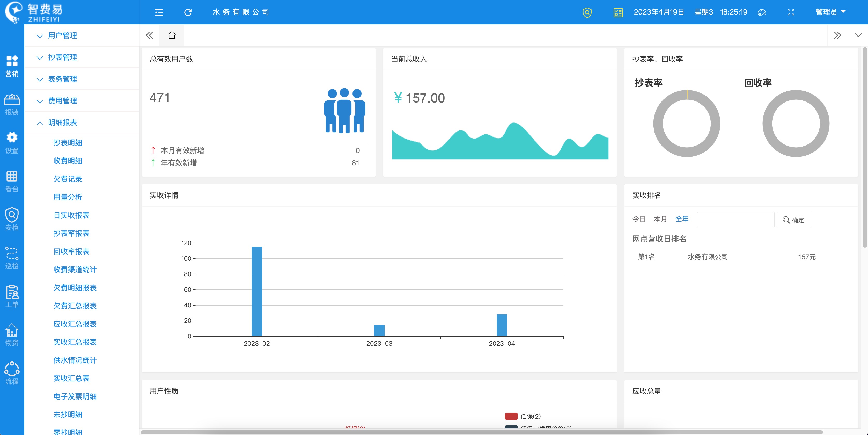The width and height of the screenshot is (868, 435).
Task: Click the blue users group icon
Action: click(344, 111)
